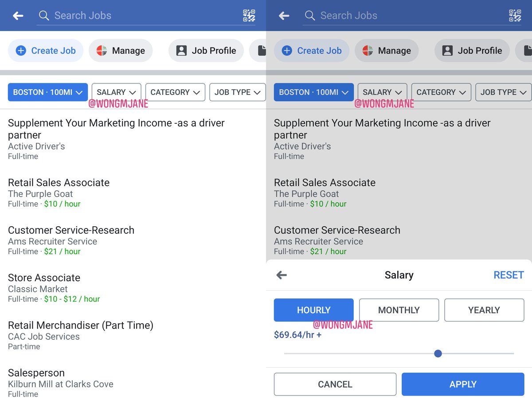
Task: Expand the Job Type filter dropdown
Action: pos(238,92)
